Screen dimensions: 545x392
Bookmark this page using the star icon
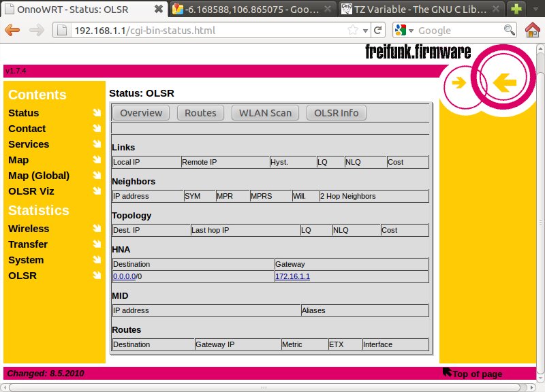(353, 31)
